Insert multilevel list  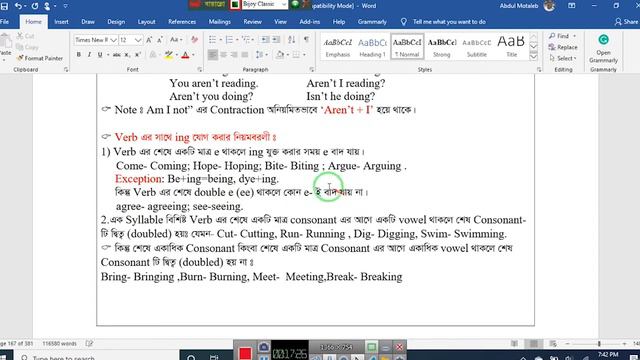tap(246, 40)
